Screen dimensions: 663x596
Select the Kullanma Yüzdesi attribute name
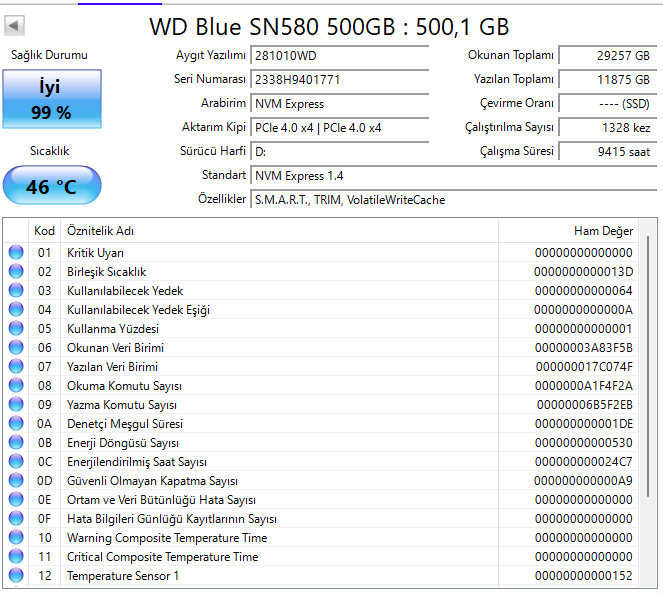click(x=113, y=329)
